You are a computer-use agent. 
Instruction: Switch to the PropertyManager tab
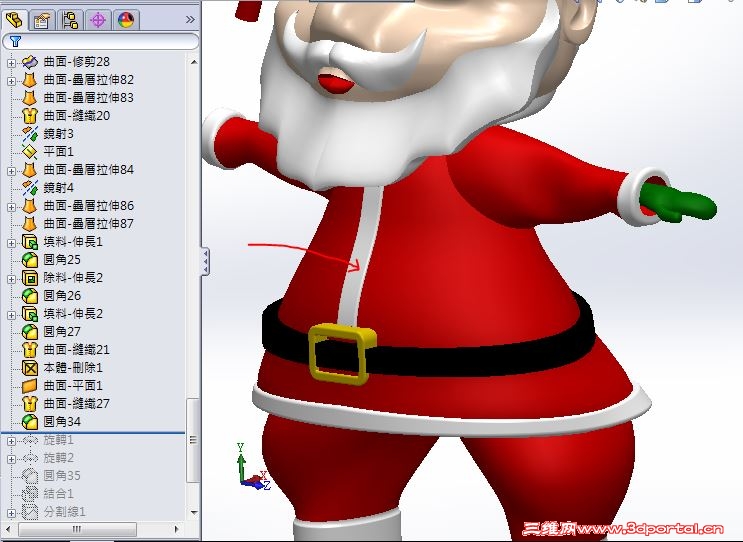(x=42, y=20)
